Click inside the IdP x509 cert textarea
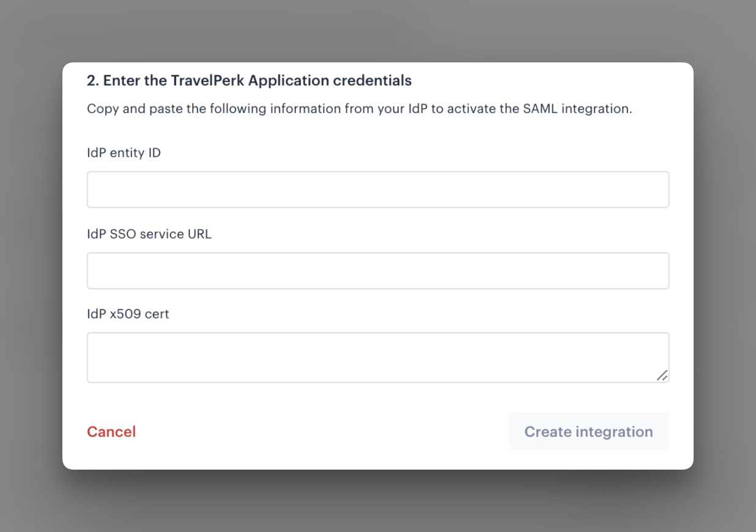 pos(378,358)
